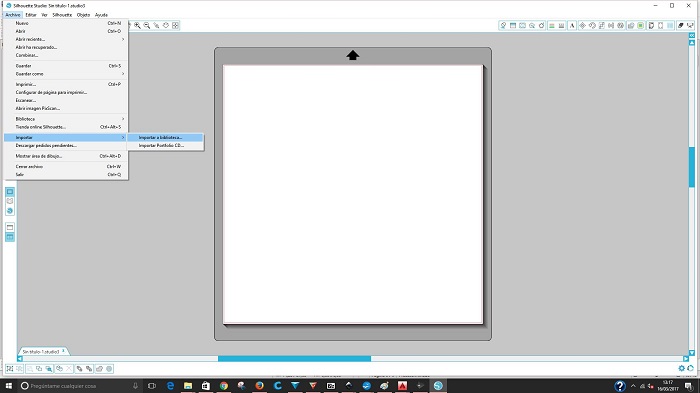Open the Scale panel icon
Screen dimensions: 700x393
601,25
